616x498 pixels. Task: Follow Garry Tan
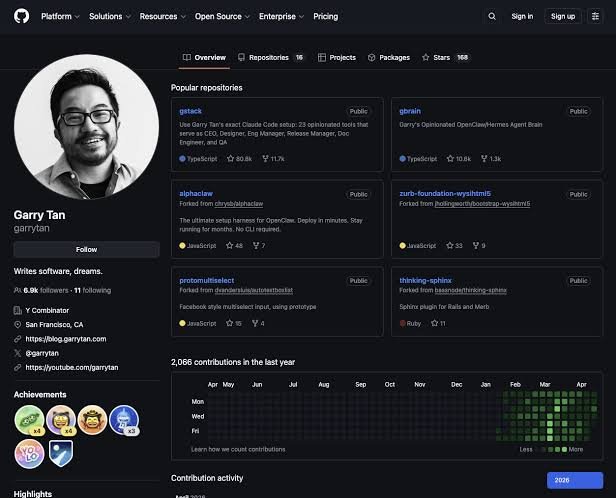pyautogui.click(x=86, y=249)
